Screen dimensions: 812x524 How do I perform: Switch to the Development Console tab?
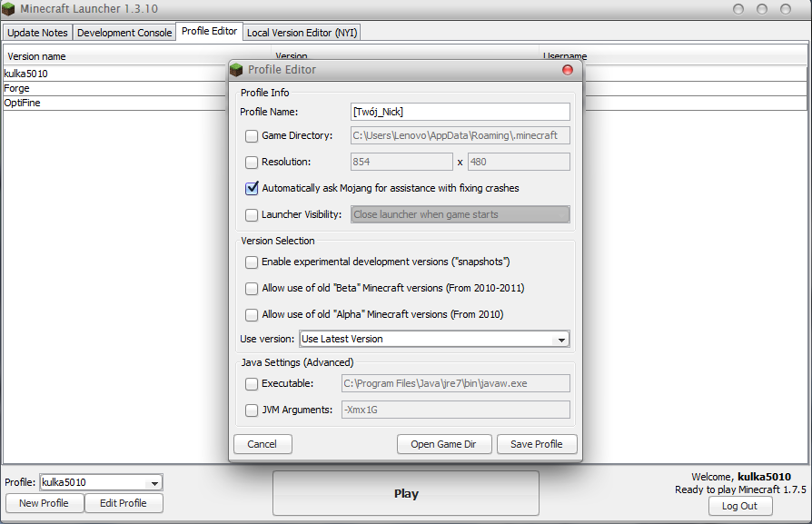[124, 33]
